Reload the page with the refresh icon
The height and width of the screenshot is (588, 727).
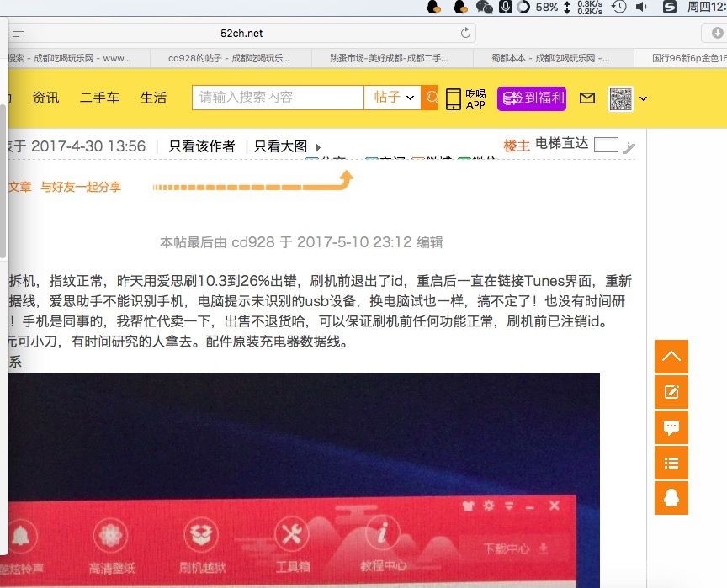point(465,33)
